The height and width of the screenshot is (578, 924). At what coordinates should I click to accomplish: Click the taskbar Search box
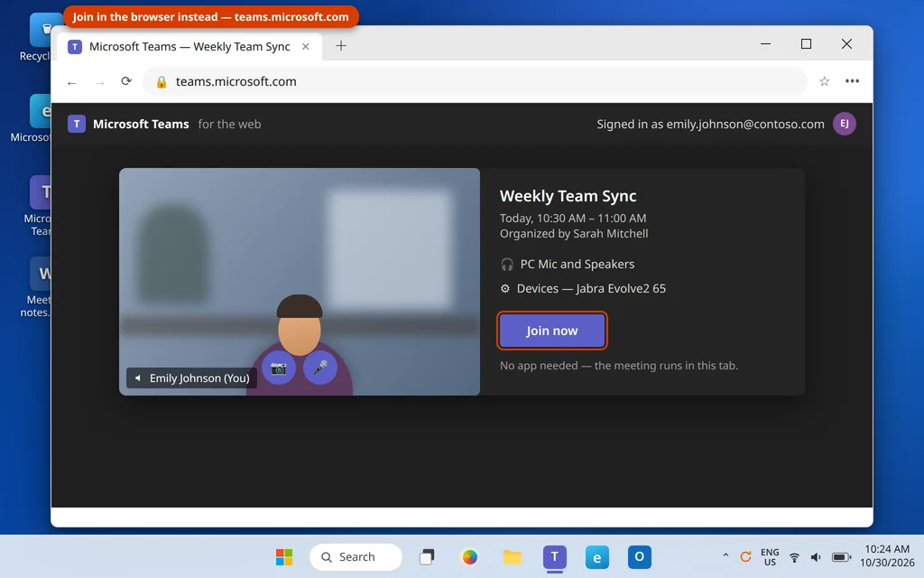click(356, 556)
